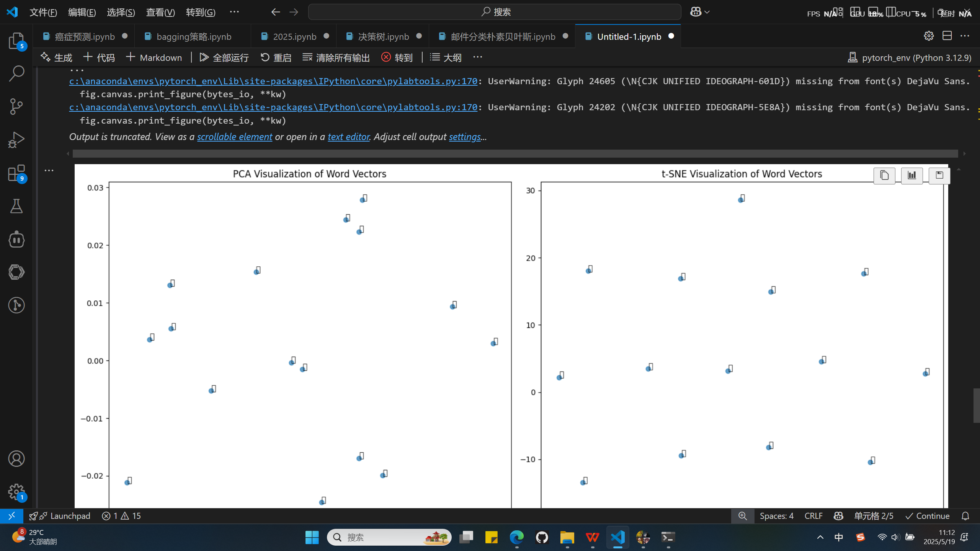
Task: Copy the plot output image
Action: tap(884, 175)
